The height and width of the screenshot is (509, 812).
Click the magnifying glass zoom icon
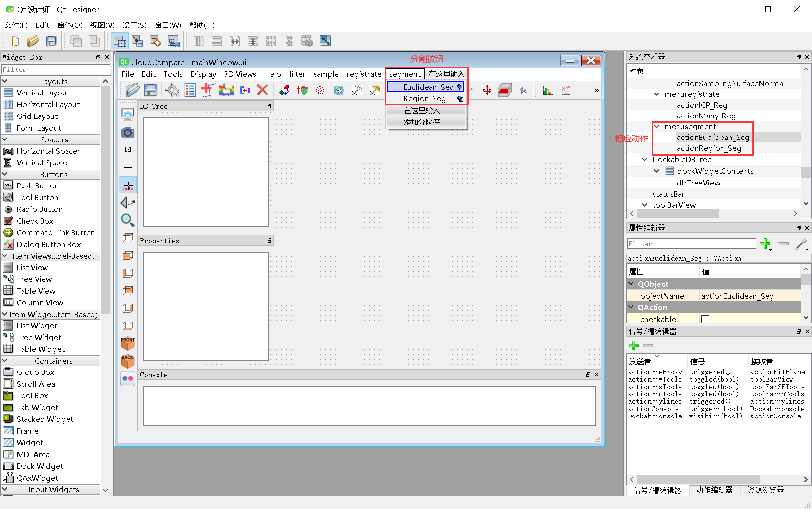tap(128, 220)
